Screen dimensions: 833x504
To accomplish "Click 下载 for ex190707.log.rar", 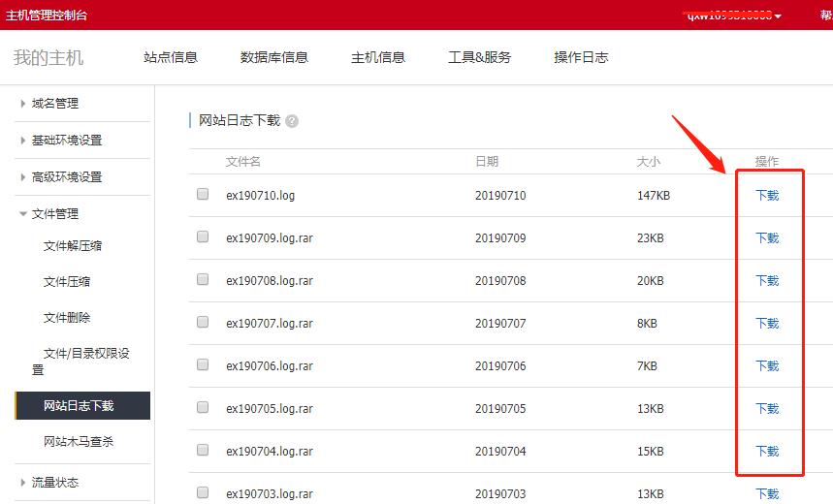I will tap(767, 323).
